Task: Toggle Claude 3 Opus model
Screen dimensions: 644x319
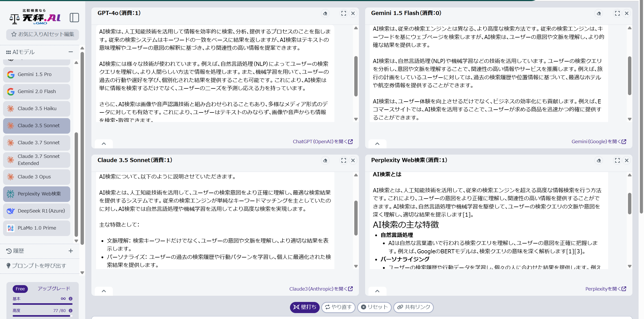Action: pos(37,177)
